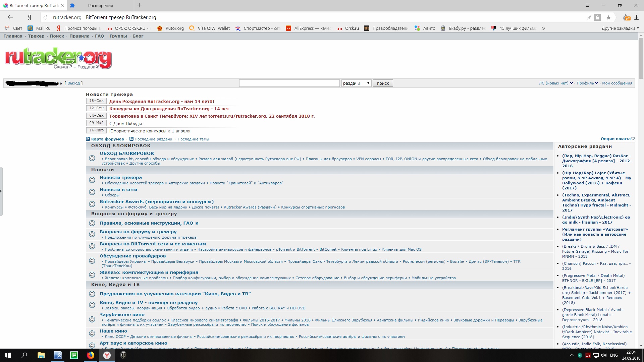This screenshot has height=362, width=644.
Task: Click the RSS icon beside Карта форумов
Action: pos(88,139)
